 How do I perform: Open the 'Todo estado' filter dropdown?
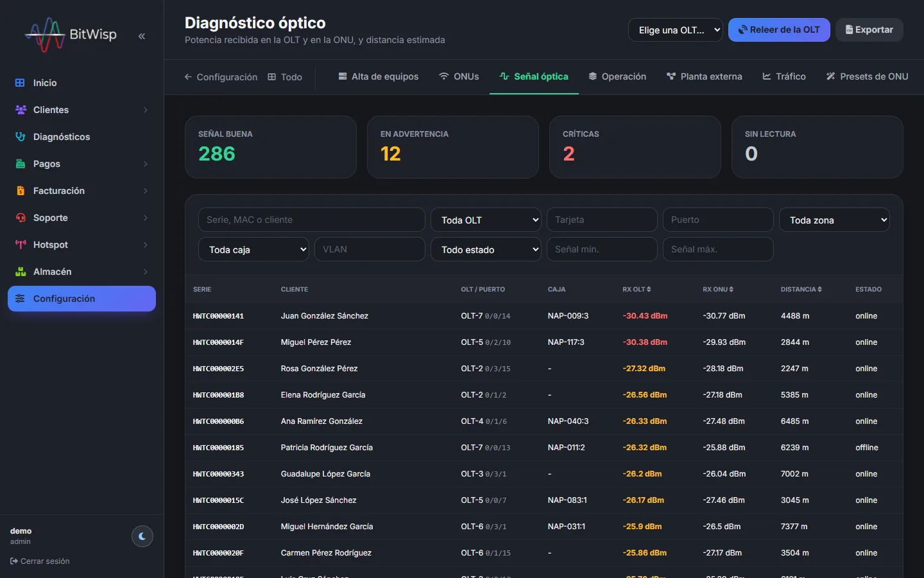point(486,249)
